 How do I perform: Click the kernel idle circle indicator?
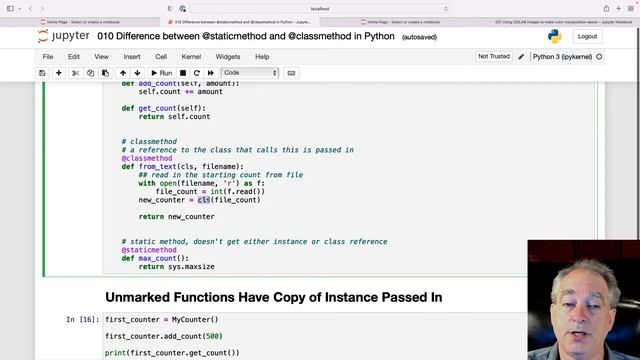click(x=599, y=57)
